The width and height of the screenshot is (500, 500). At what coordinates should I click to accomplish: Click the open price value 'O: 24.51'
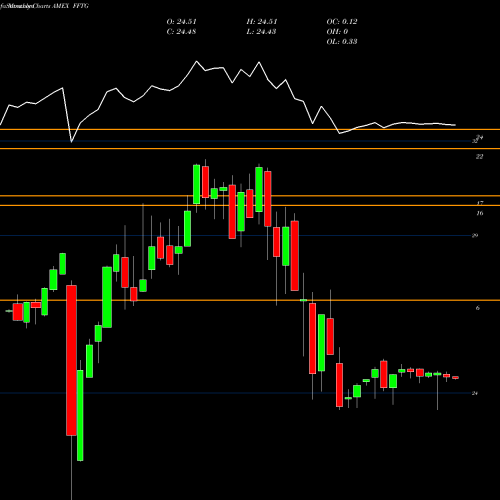(x=181, y=21)
